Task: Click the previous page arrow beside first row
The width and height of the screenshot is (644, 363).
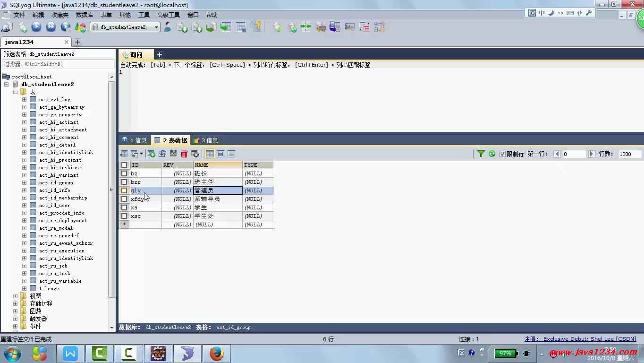Action: pyautogui.click(x=557, y=154)
